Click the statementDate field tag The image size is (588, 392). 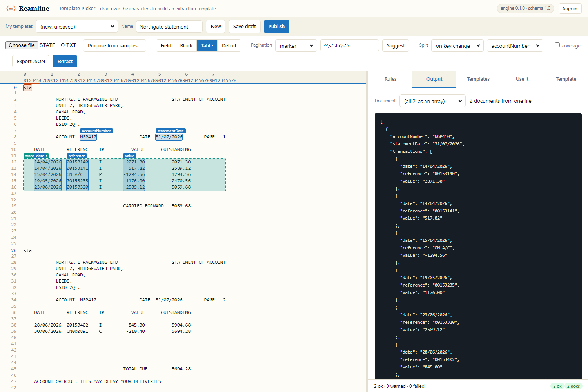(171, 131)
